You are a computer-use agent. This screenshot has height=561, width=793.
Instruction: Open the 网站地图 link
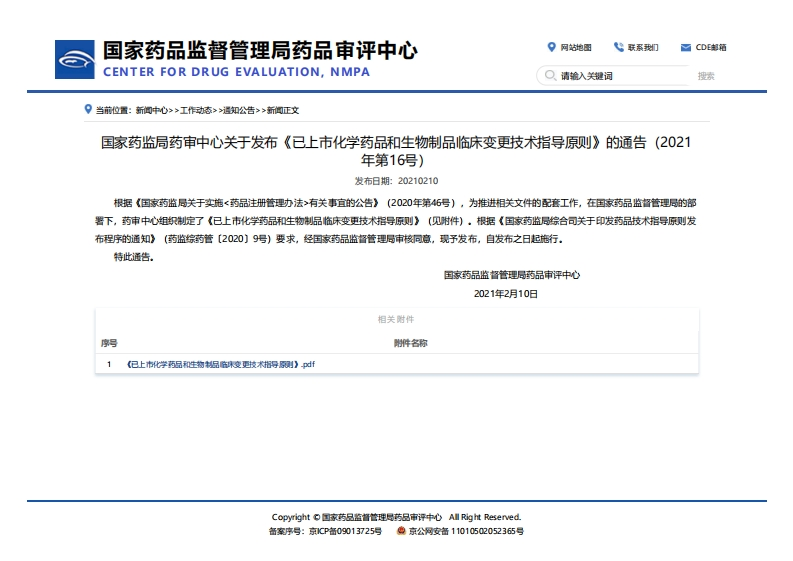point(576,48)
